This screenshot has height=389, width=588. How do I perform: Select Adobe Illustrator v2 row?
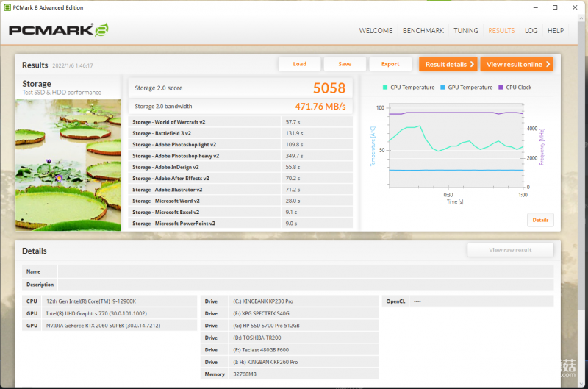(x=240, y=190)
